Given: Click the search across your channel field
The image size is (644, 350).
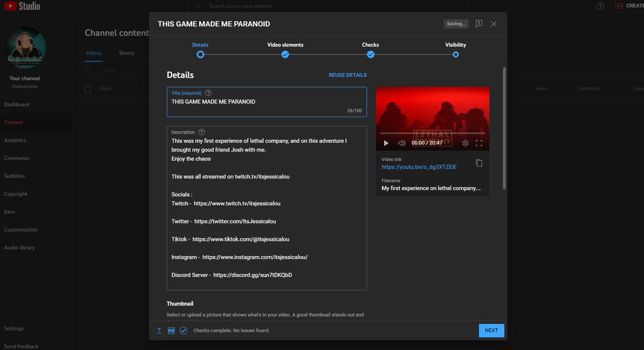Looking at the screenshot, I should coord(327,6).
